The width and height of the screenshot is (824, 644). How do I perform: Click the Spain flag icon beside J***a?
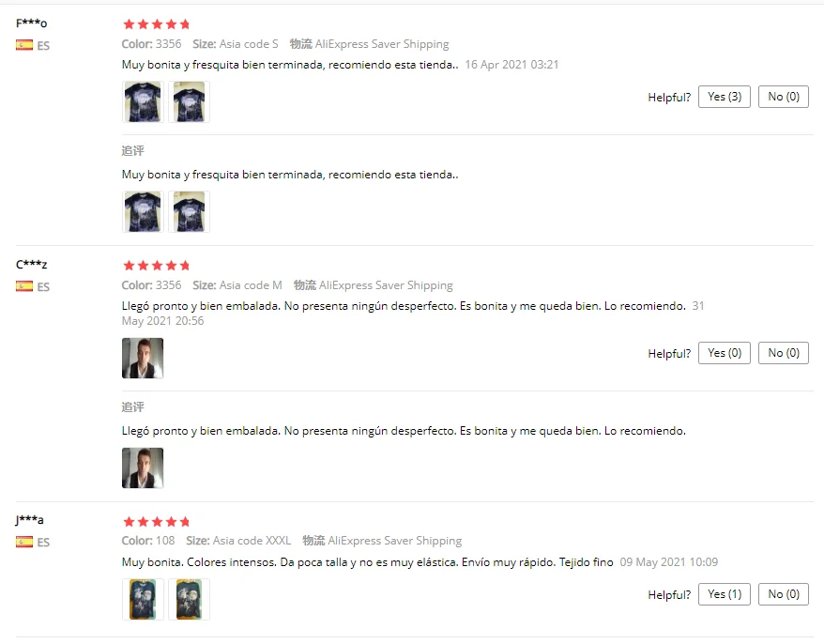coord(24,542)
